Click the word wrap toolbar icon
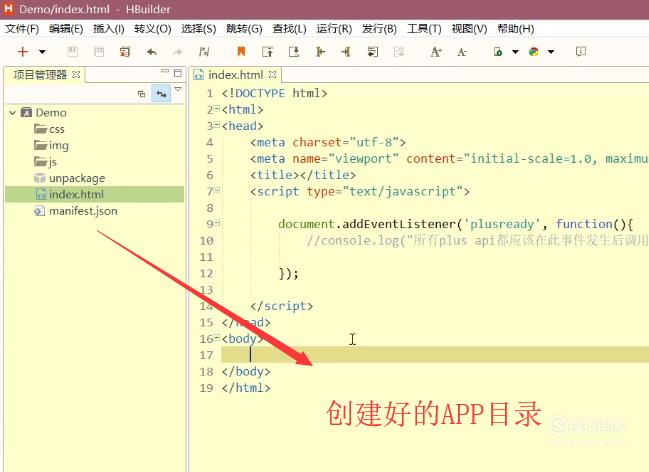Image resolution: width=649 pixels, height=472 pixels. (x=373, y=52)
